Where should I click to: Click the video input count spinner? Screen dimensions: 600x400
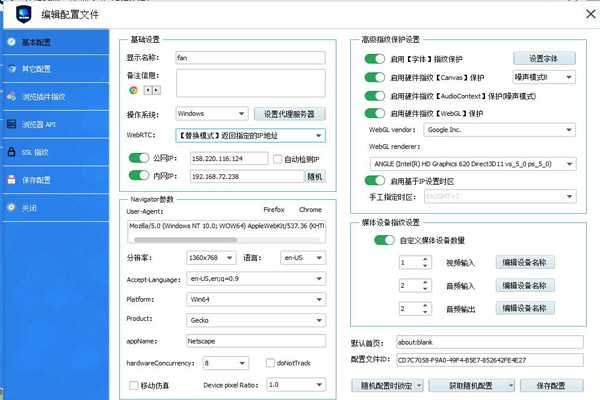coord(415,263)
